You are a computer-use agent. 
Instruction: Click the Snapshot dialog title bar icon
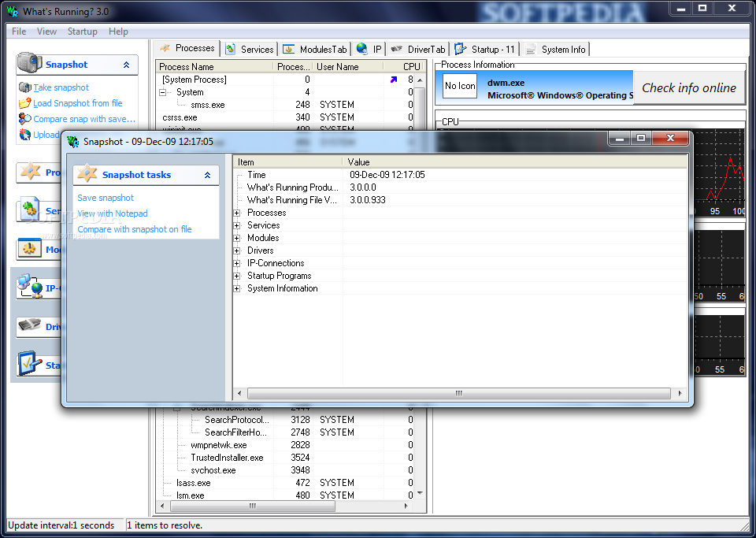(73, 141)
